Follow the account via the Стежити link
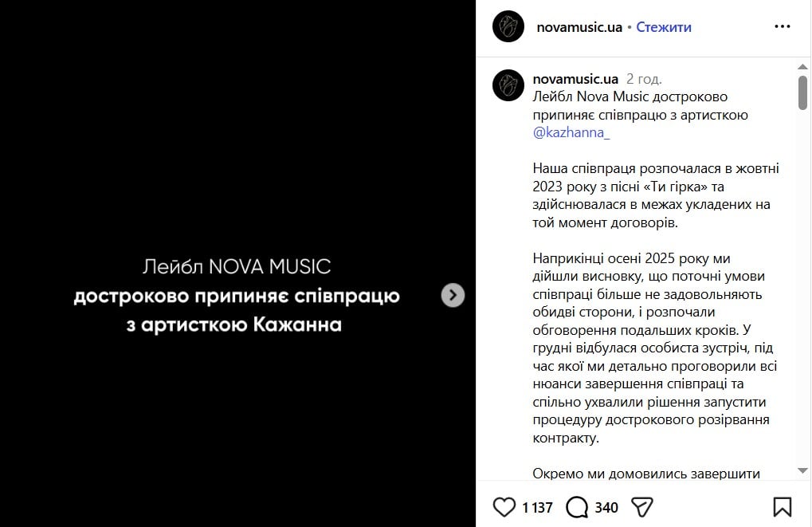This screenshot has height=527, width=812. click(664, 26)
